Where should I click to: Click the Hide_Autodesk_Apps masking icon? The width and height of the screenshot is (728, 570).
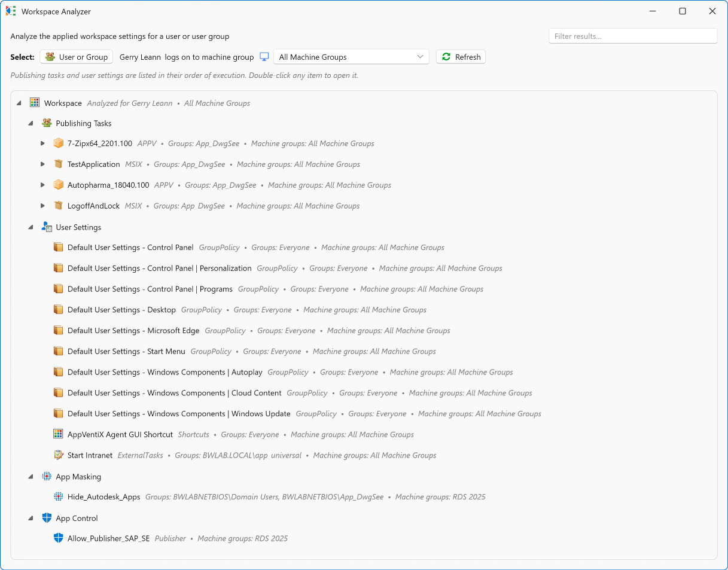pos(58,496)
